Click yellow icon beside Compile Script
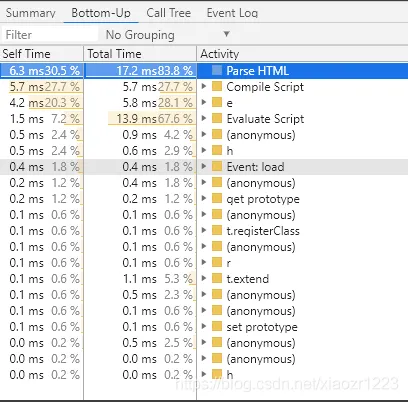Image resolution: width=408 pixels, height=402 pixels. click(x=217, y=86)
